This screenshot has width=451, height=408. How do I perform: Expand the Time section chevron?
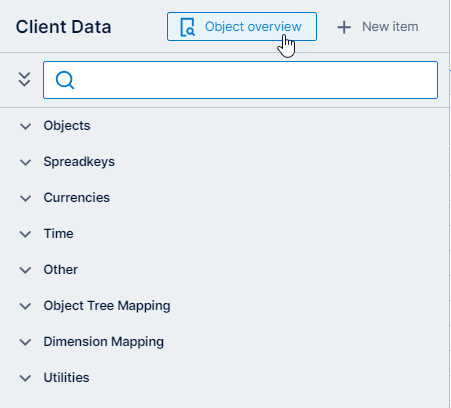pos(25,234)
